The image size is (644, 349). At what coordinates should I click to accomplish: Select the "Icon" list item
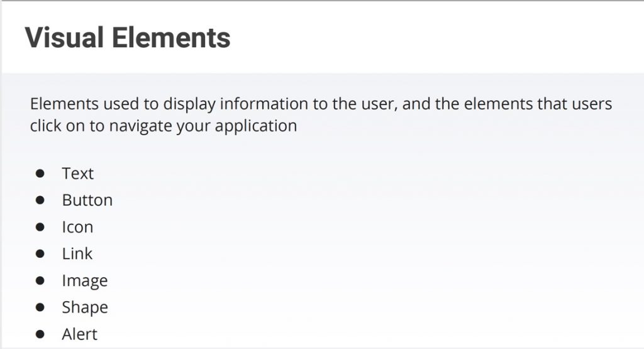tap(77, 227)
